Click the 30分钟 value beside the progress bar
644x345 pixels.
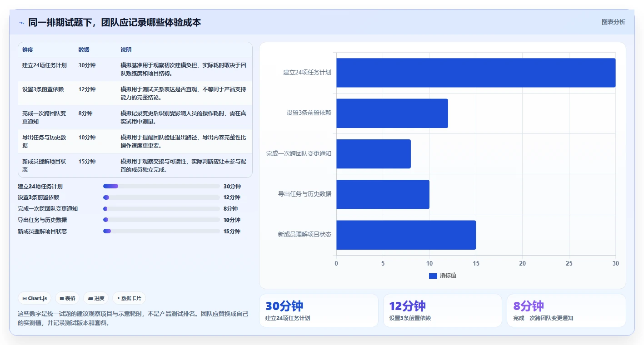232,186
